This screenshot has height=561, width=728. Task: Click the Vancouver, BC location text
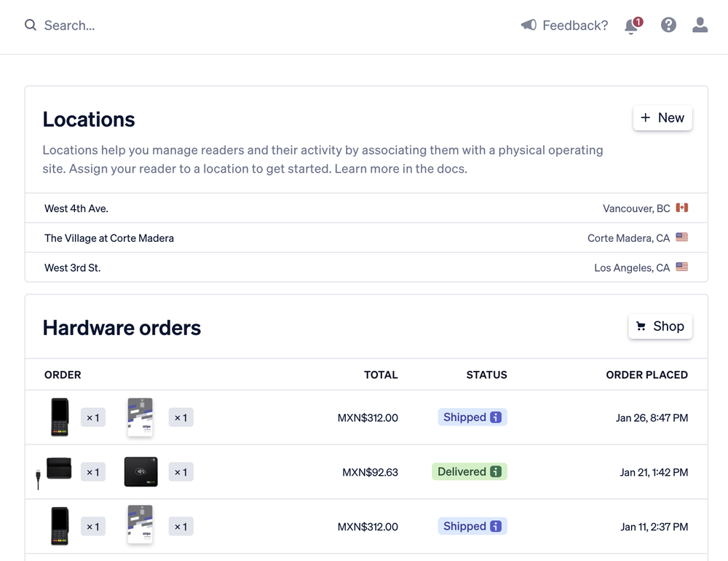(636, 208)
